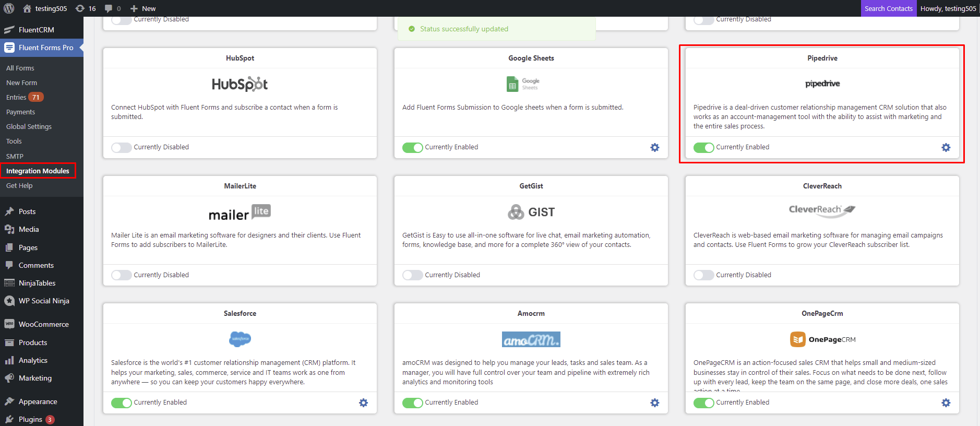This screenshot has width=980, height=426.
Task: Click the GIST logo
Action: [531, 212]
